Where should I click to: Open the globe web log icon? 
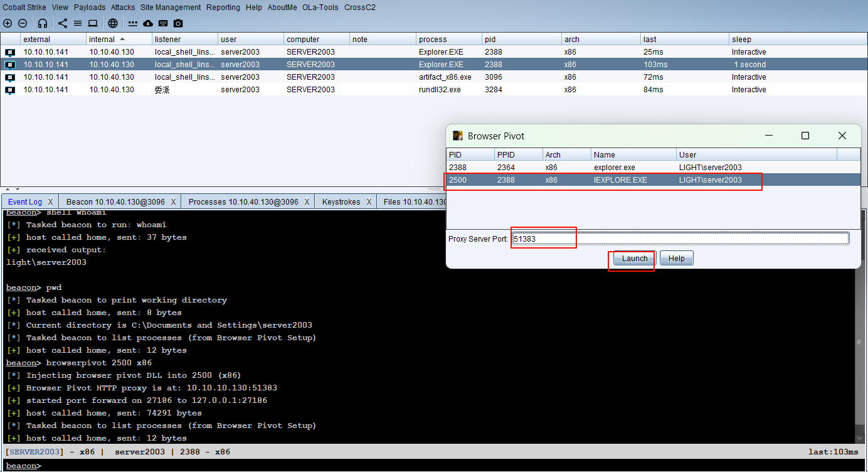coord(113,23)
